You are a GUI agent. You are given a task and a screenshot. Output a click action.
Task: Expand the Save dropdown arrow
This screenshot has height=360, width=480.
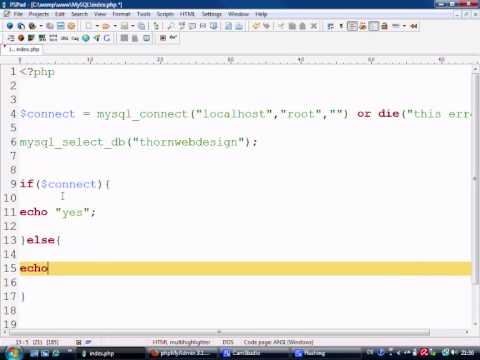(133, 26)
